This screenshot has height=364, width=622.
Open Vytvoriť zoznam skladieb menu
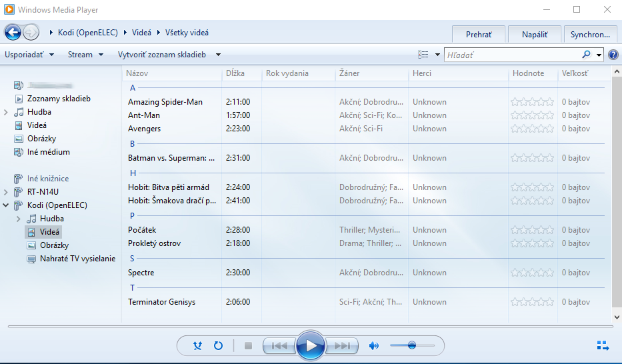click(162, 55)
